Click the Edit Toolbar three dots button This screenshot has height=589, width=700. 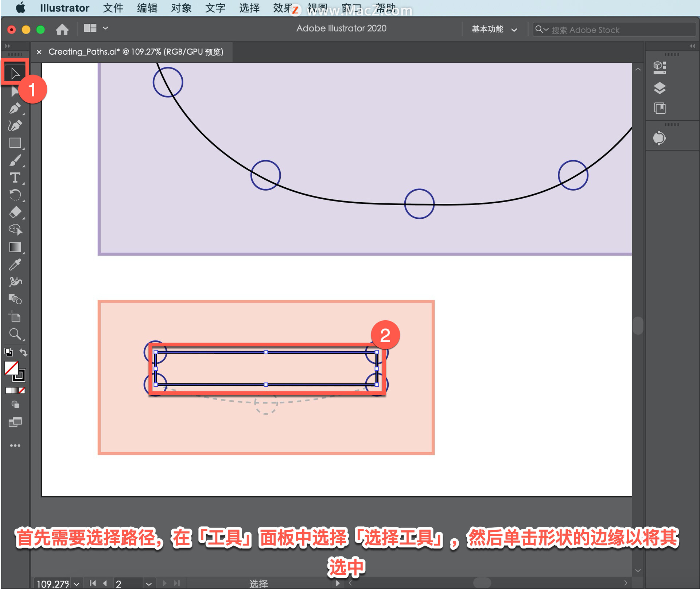click(15, 445)
